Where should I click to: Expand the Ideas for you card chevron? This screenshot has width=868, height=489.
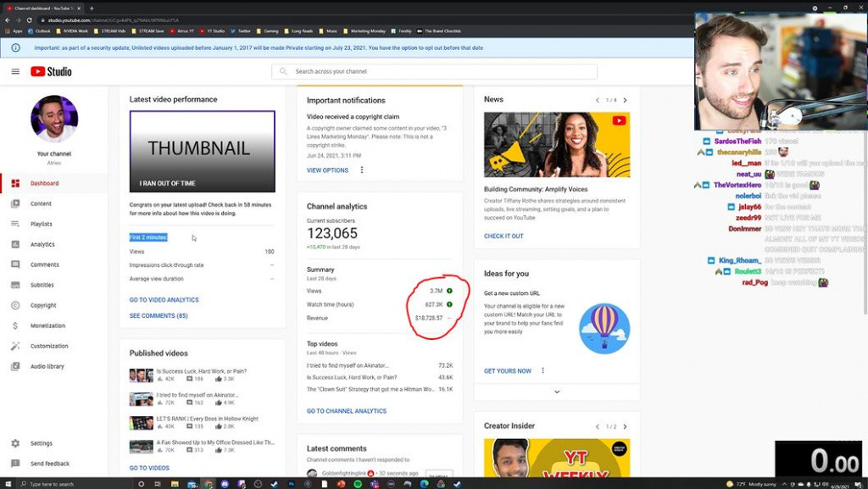(557, 392)
